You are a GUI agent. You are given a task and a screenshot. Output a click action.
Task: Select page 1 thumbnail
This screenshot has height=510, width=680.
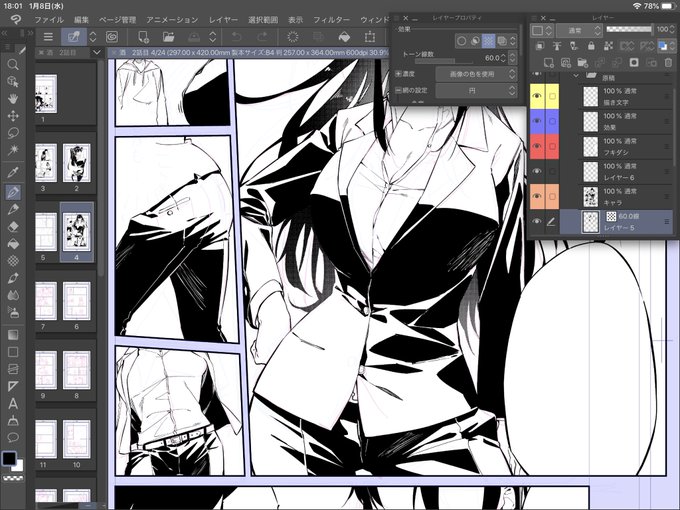click(x=46, y=94)
